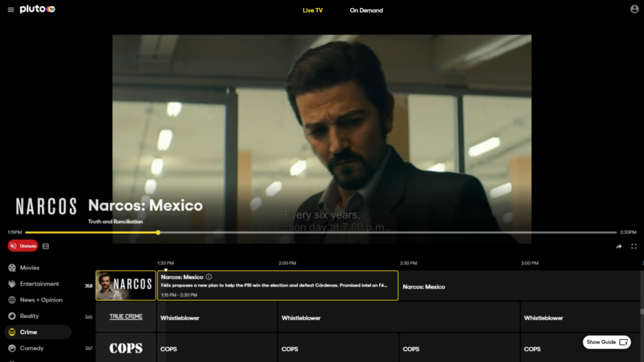Click the 2:30PM end time beside progress bar
This screenshot has width=644, height=362.
click(628, 233)
